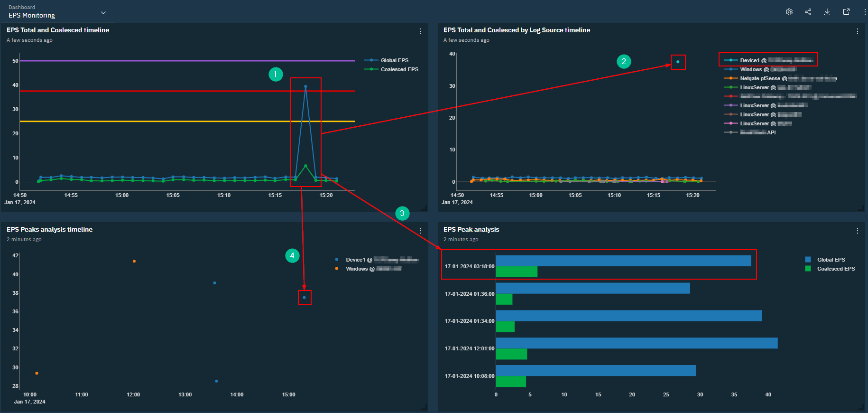Click the 'EPS Peaks analysis timeline' title
The image size is (868, 413).
click(x=50, y=229)
